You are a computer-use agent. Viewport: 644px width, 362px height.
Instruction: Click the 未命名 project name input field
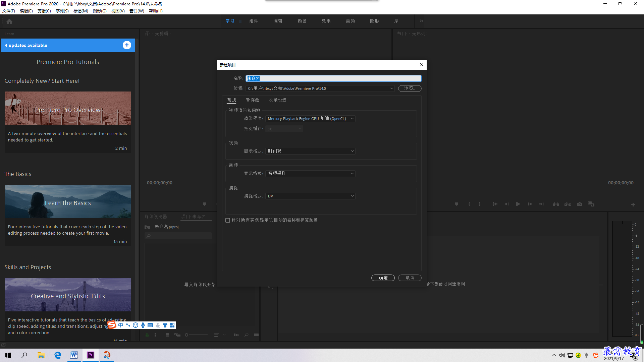pyautogui.click(x=333, y=78)
